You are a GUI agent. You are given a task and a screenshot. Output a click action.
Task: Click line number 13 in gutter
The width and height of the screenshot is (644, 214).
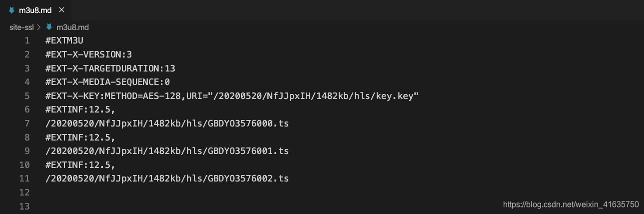[24, 206]
